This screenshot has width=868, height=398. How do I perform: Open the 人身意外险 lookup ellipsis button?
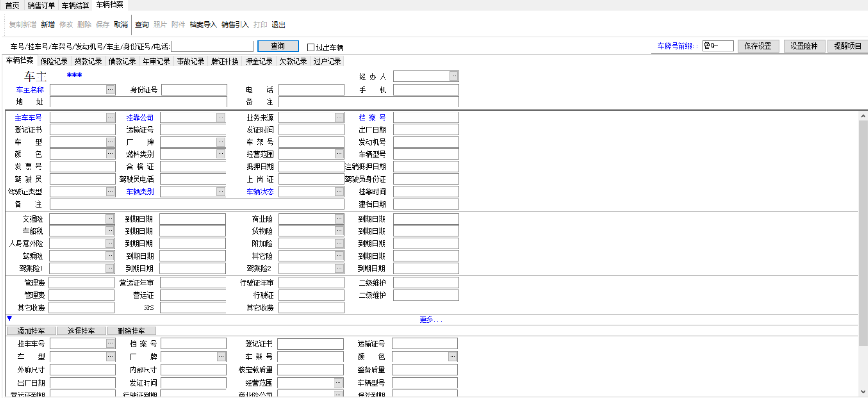pyautogui.click(x=109, y=244)
